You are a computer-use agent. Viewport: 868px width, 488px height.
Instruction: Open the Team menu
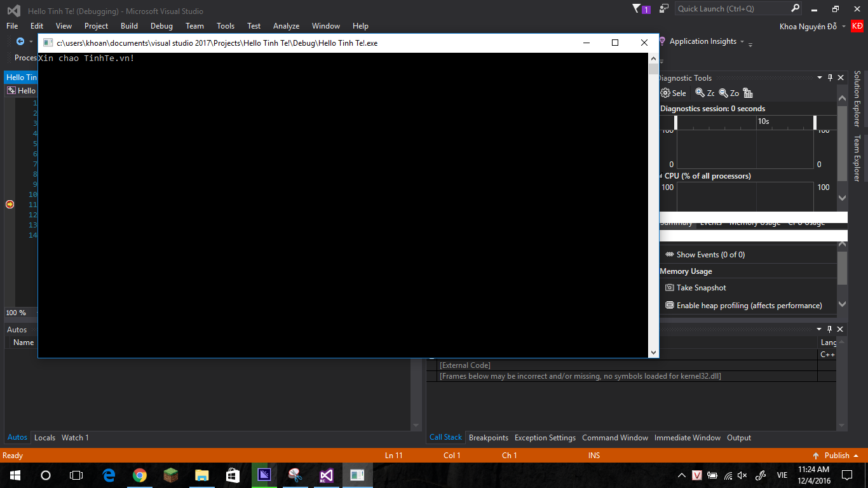(194, 26)
